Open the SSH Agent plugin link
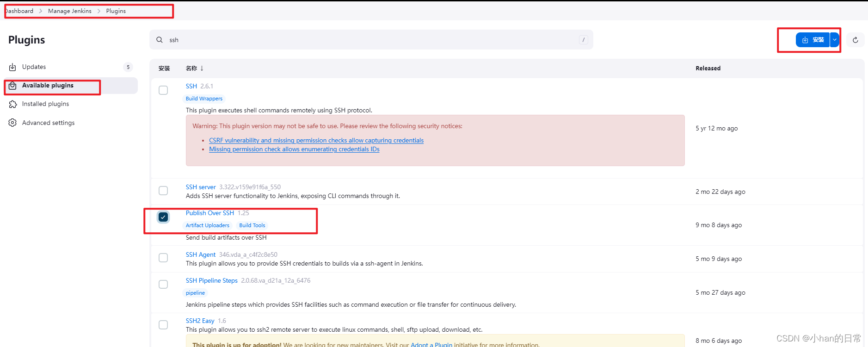 click(x=201, y=254)
